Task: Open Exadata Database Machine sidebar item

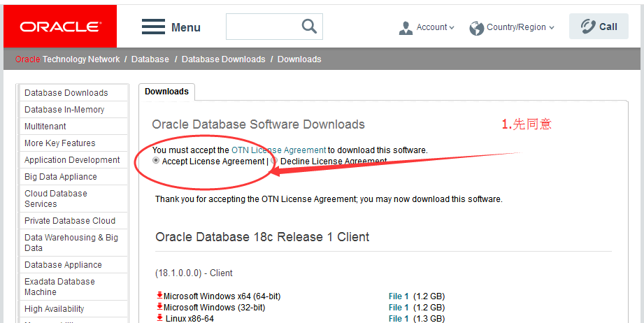Action: point(59,287)
